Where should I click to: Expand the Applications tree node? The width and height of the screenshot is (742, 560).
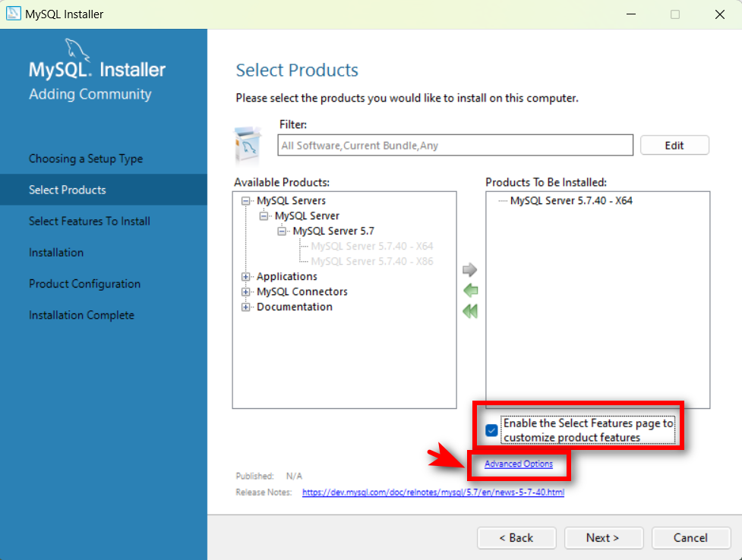pos(245,277)
